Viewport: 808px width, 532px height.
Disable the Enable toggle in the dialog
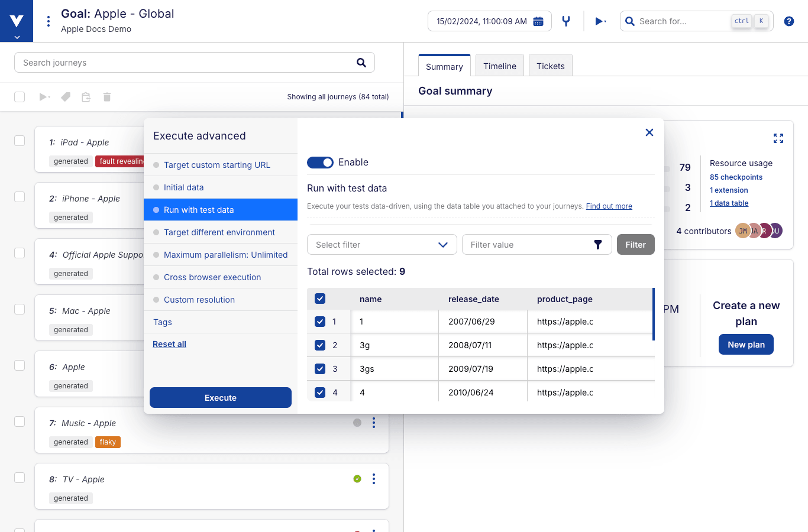[320, 162]
